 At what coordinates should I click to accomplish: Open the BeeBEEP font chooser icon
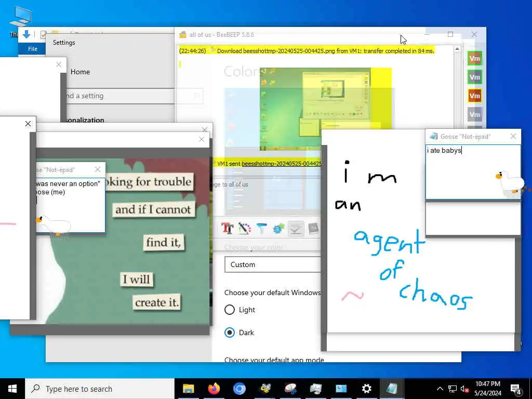click(228, 229)
